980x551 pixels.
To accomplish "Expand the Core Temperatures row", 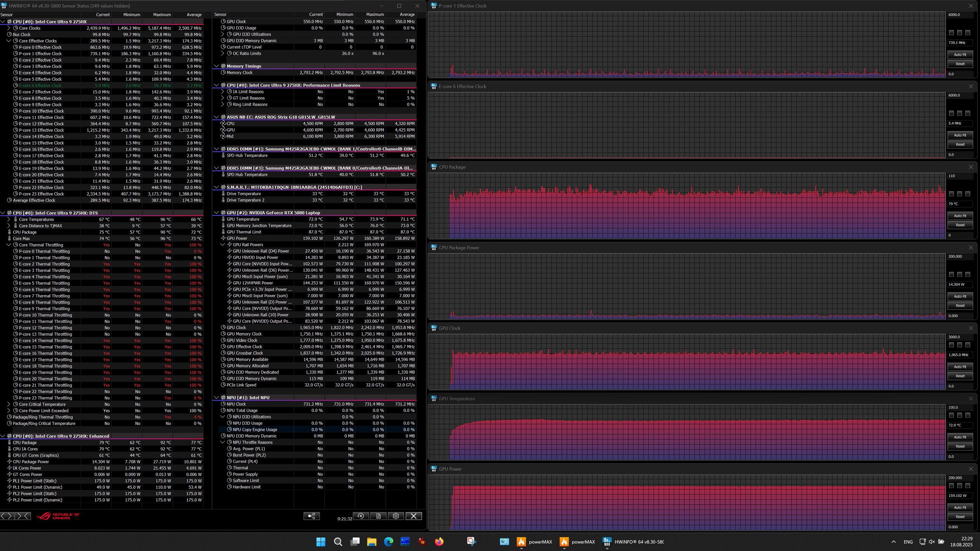I will [9, 219].
